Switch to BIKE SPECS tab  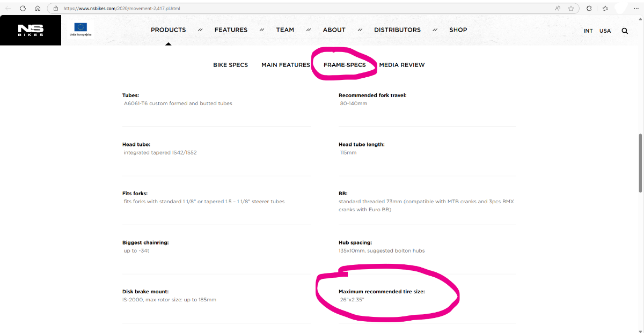point(230,65)
